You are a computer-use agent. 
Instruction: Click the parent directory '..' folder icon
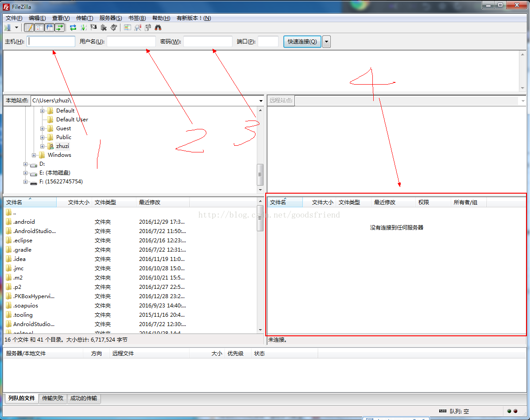(9, 212)
